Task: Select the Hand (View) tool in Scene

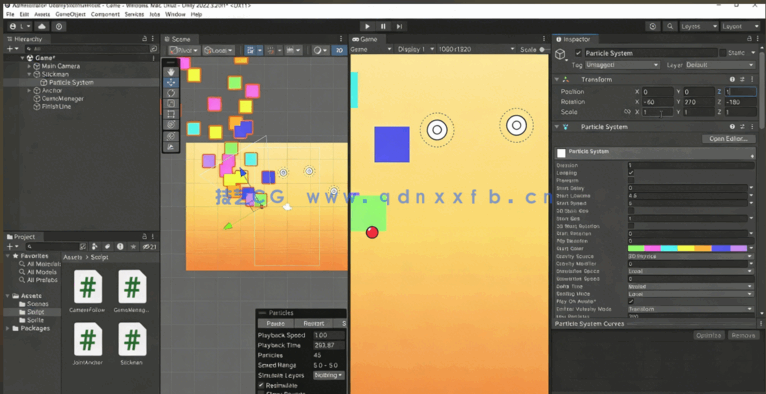Action: [x=170, y=72]
